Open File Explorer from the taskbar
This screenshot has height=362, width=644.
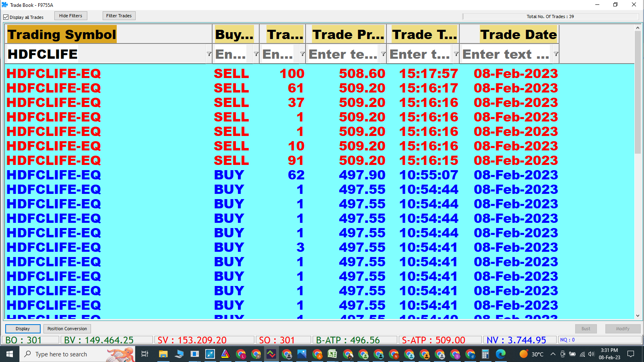point(163,354)
